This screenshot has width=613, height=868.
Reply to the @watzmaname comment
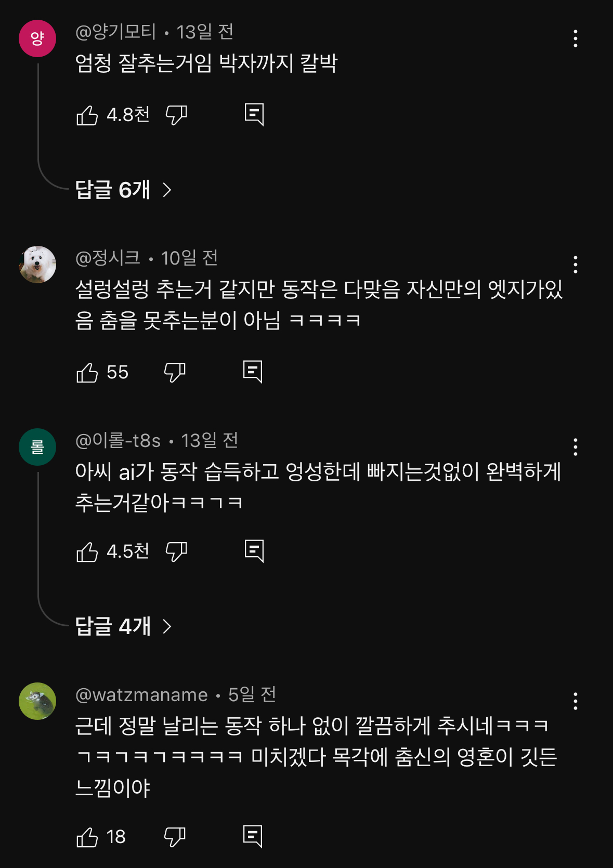pyautogui.click(x=253, y=836)
